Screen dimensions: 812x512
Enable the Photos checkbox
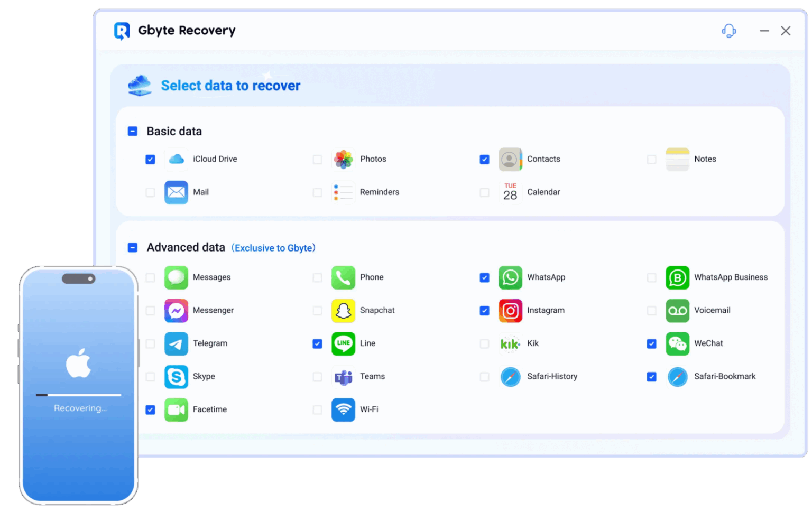point(317,159)
